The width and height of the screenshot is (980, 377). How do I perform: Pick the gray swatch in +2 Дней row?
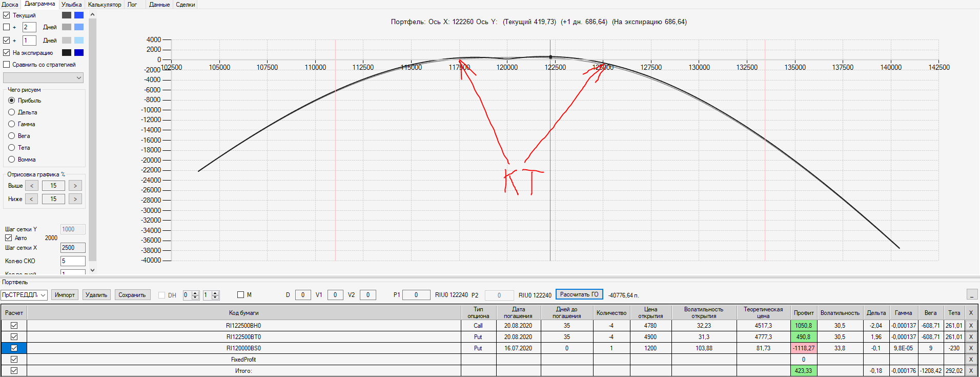pyautogui.click(x=67, y=27)
